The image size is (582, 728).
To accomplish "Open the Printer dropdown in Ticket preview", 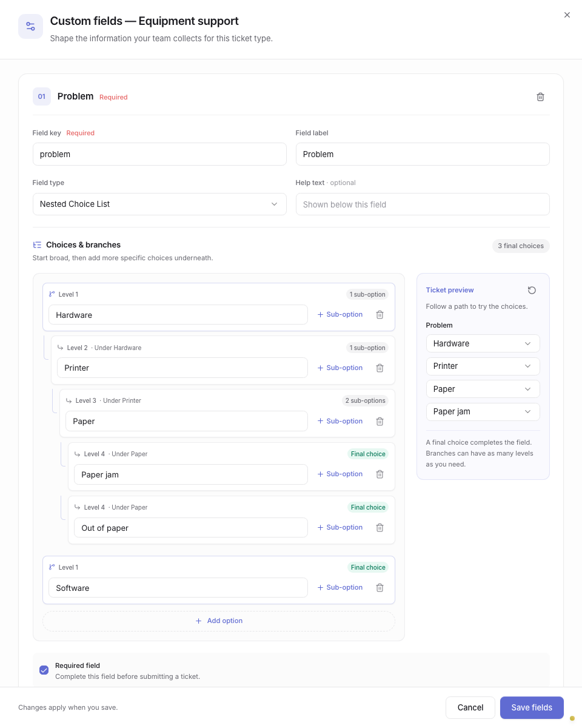I will tap(483, 366).
